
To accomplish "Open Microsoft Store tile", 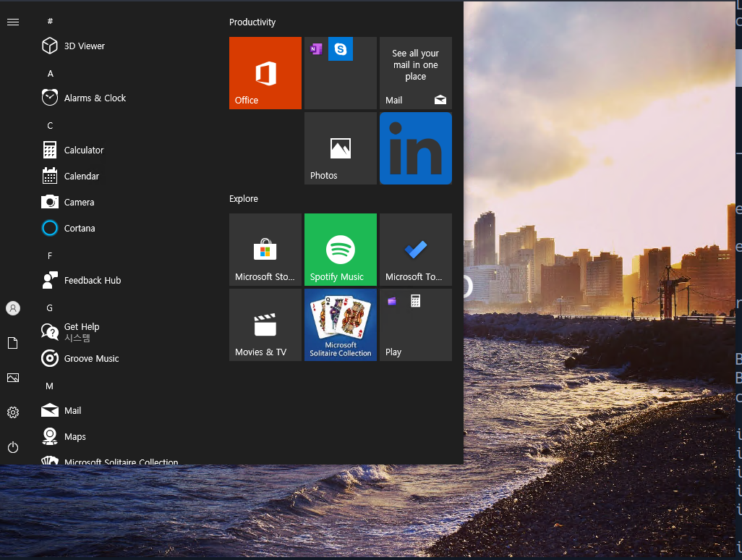I will point(265,250).
